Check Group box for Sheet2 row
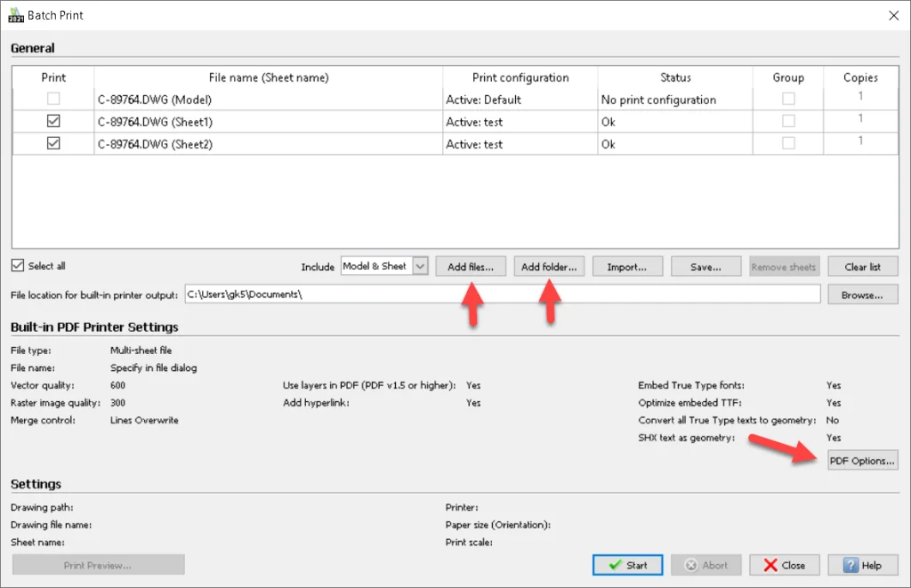The width and height of the screenshot is (911, 588). [788, 144]
